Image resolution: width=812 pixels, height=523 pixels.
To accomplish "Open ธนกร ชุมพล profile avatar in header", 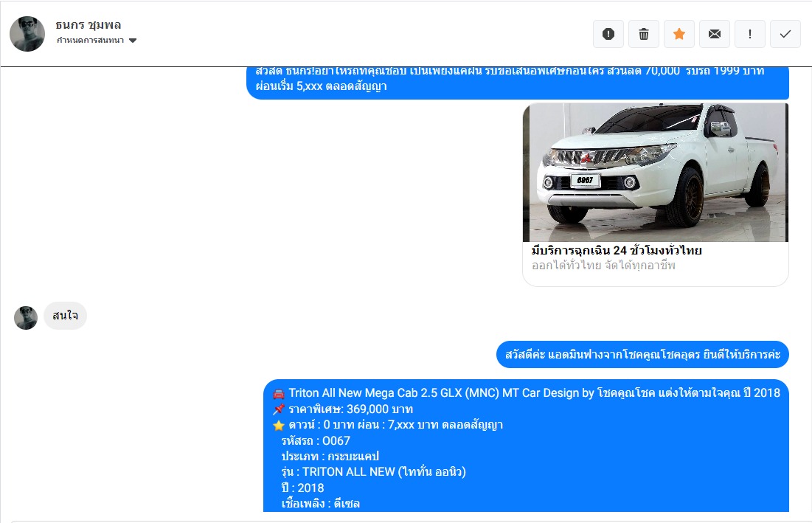I will point(27,34).
